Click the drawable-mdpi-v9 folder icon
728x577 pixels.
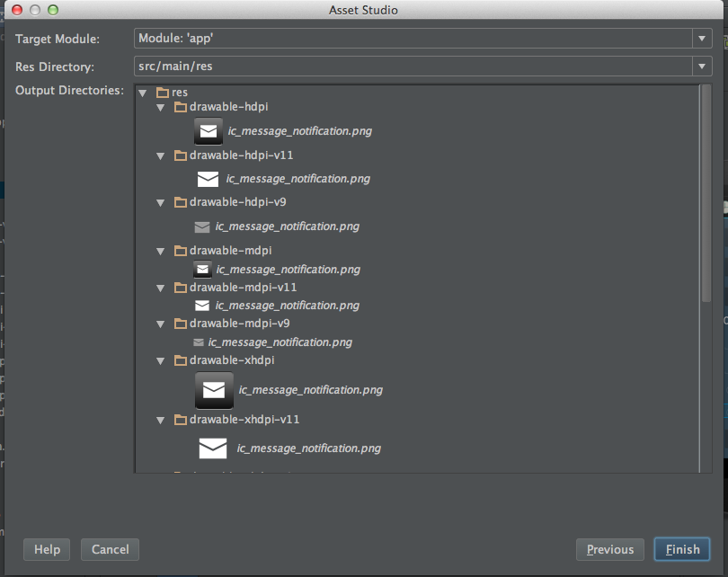pyautogui.click(x=180, y=324)
